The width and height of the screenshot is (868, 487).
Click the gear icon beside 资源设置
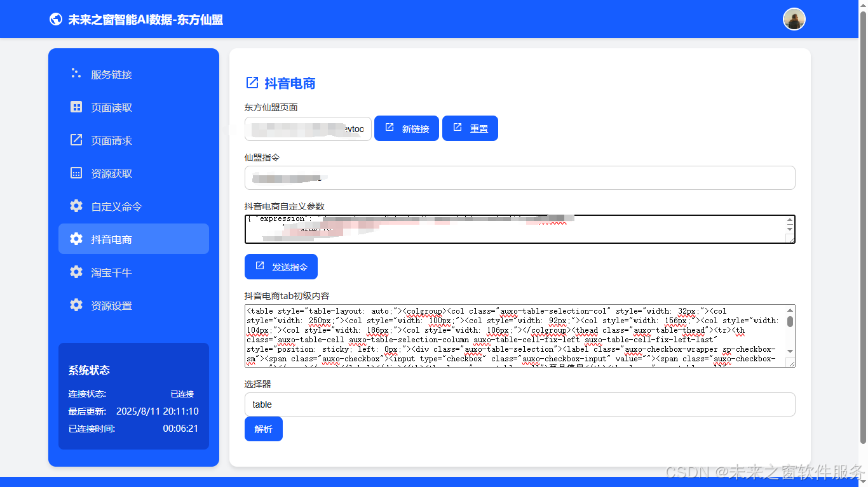point(76,305)
